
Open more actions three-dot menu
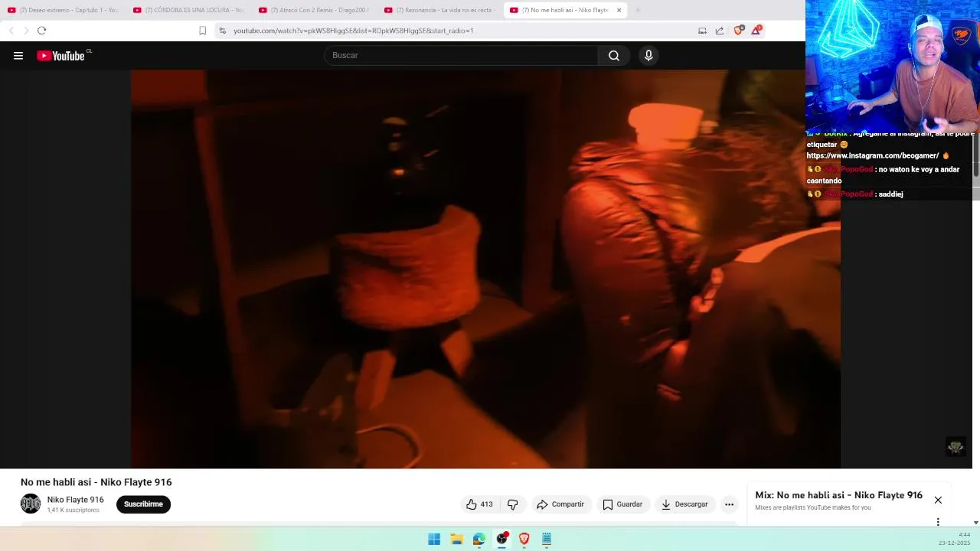[729, 504]
